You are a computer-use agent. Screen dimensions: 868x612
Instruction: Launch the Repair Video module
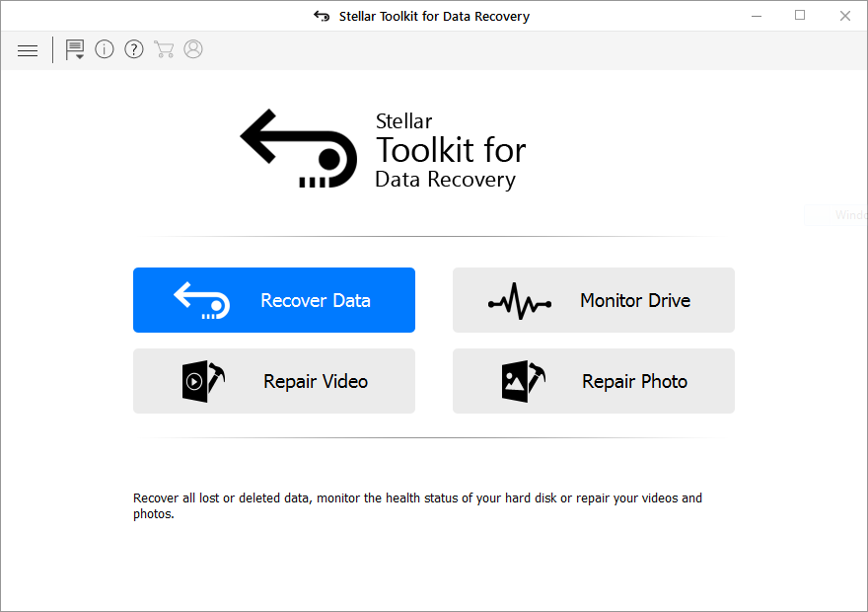(274, 381)
